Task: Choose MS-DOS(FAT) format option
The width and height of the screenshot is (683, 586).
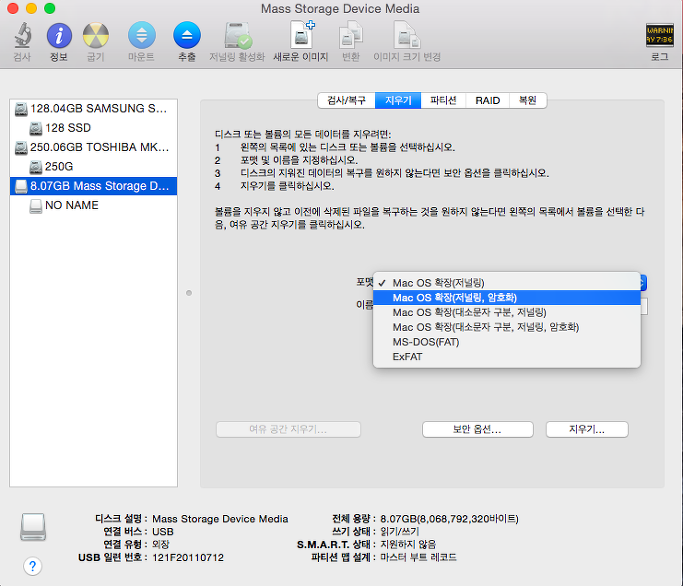Action: click(507, 342)
